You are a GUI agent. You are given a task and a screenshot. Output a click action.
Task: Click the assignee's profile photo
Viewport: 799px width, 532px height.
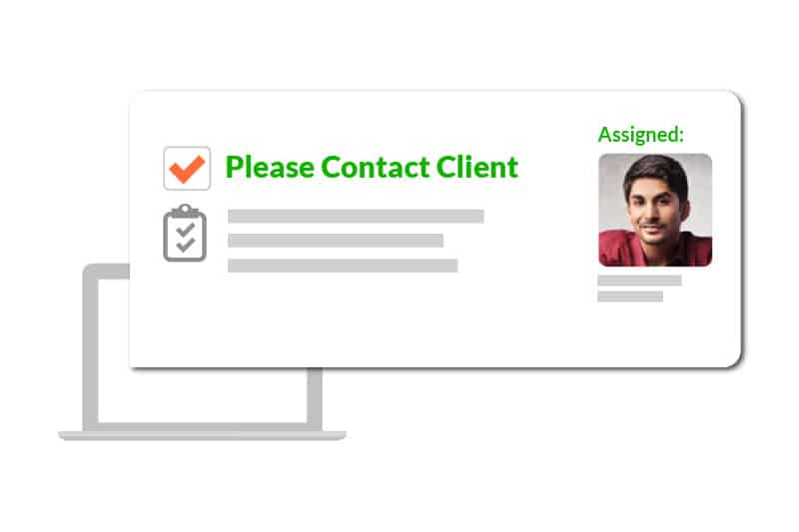click(x=655, y=210)
